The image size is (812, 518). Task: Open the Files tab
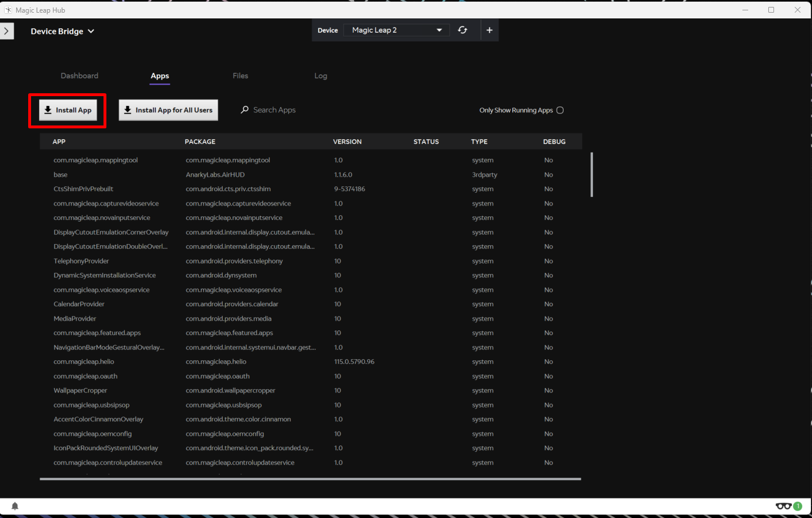coord(240,75)
